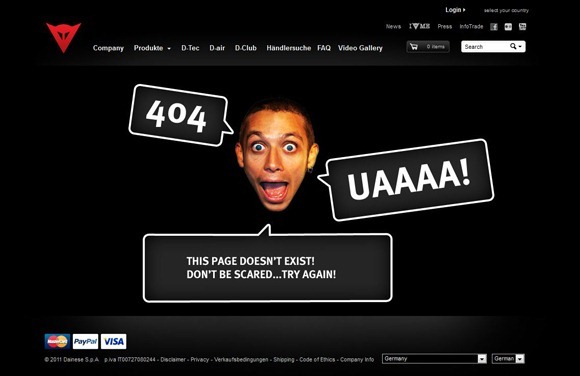
Task: Click the Privacy footer link
Action: (200, 359)
